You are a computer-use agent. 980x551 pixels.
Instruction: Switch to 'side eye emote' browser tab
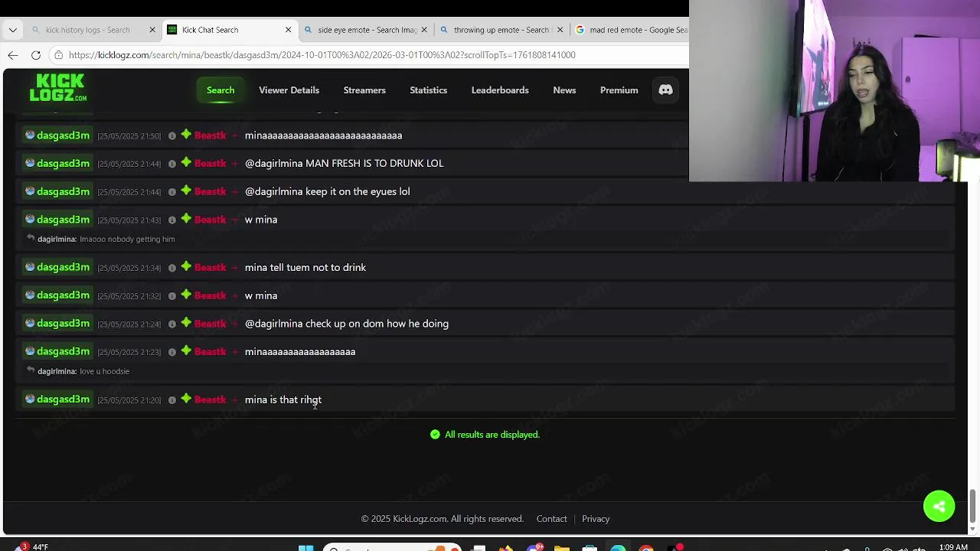[367, 30]
